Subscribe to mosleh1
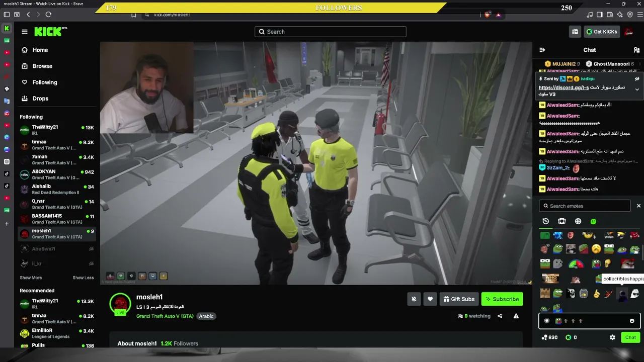644x362 pixels. (x=502, y=299)
